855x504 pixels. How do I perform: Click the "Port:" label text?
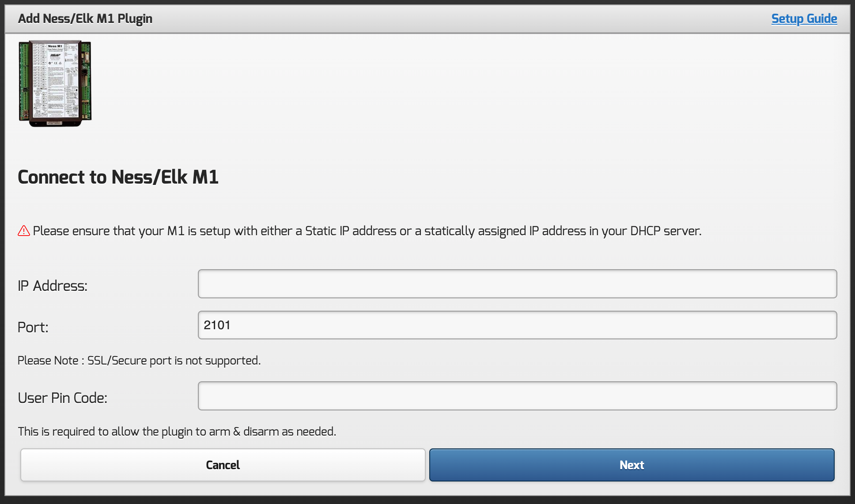pos(33,327)
